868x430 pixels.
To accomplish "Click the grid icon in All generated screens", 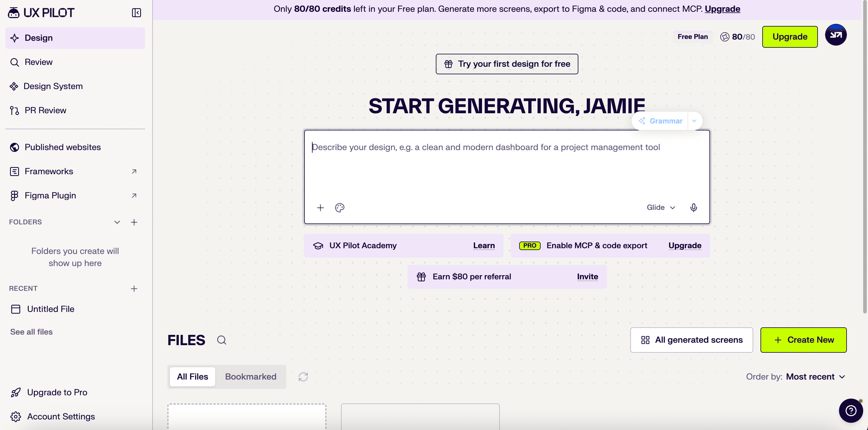I will pyautogui.click(x=645, y=340).
